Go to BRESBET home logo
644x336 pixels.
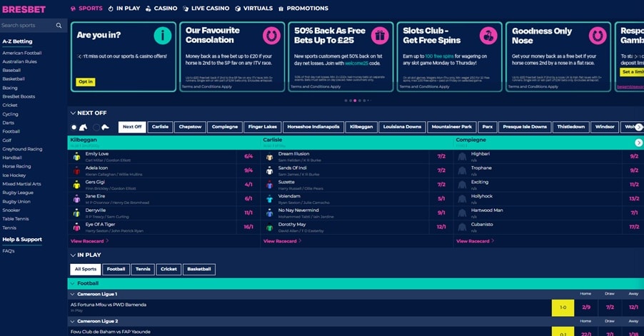point(24,9)
